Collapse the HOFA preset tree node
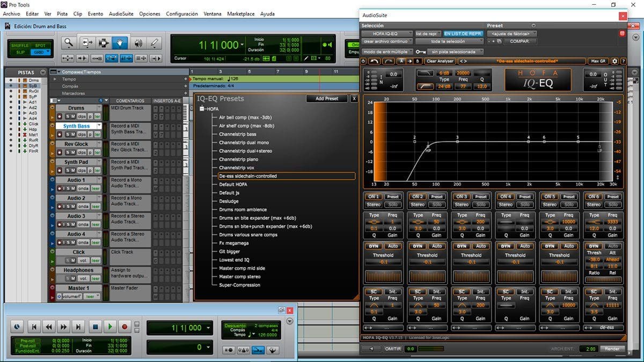Image resolution: width=644 pixels, height=362 pixels. pos(202,109)
